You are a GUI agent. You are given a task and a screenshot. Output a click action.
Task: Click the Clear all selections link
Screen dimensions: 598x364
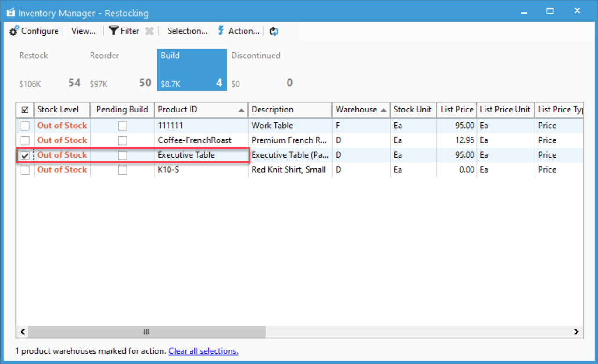pos(203,351)
